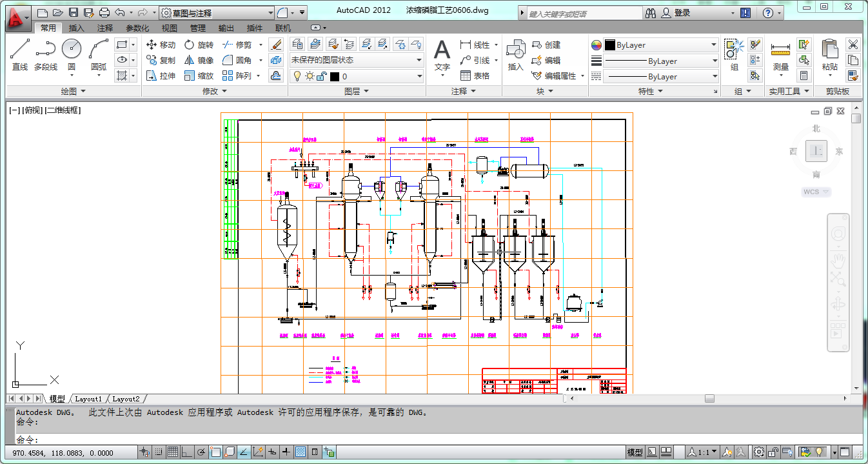Switch to the 插入 ribbon tab
Image resolution: width=868 pixels, height=464 pixels.
[76, 28]
